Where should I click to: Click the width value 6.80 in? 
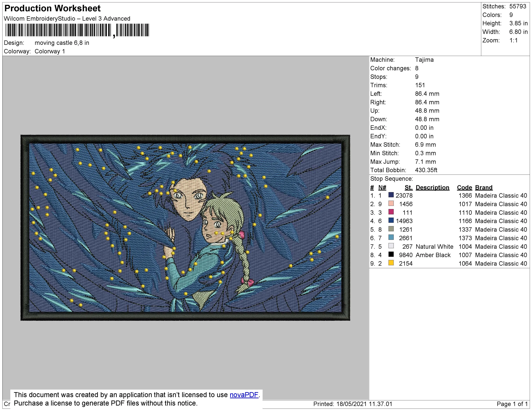[518, 32]
